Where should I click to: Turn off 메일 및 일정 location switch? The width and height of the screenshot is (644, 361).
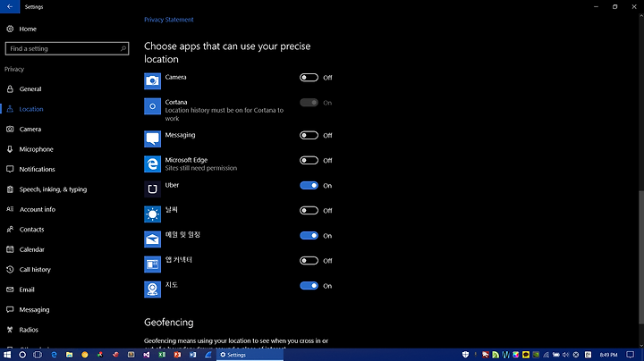click(x=309, y=236)
